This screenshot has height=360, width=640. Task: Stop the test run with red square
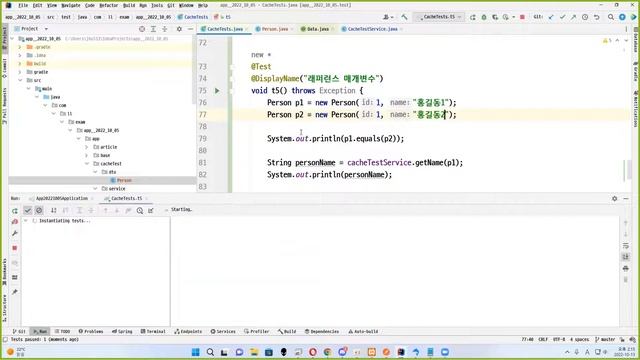(15, 248)
